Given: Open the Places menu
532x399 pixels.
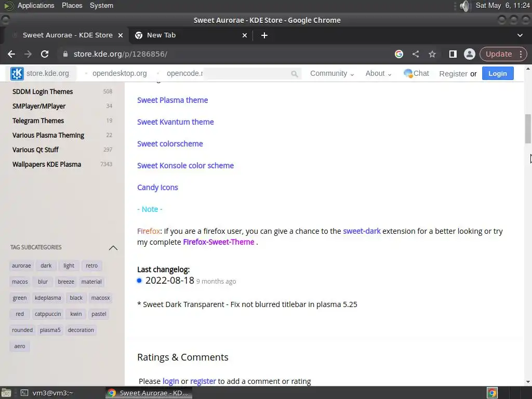Looking at the screenshot, I should pos(72,5).
